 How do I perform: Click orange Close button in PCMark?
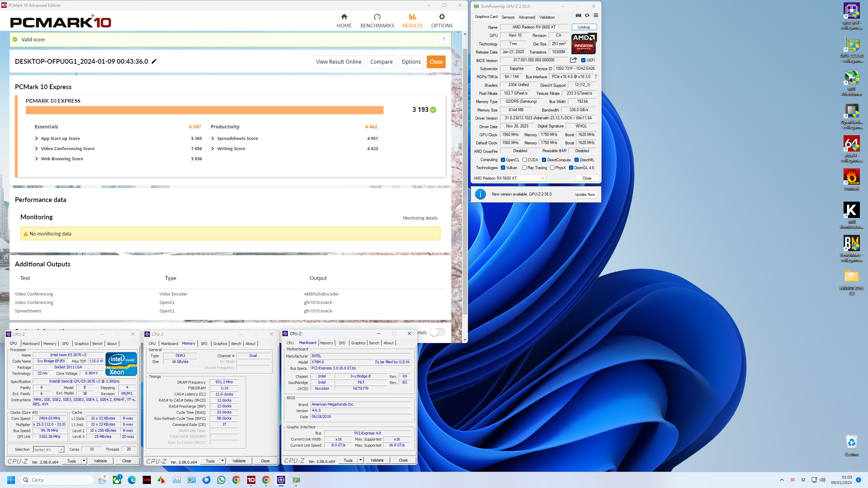click(436, 62)
